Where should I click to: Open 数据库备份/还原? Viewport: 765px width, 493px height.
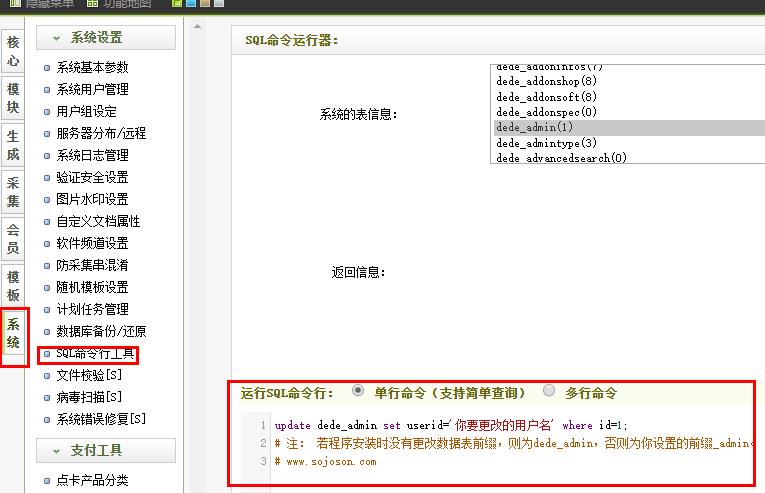pyautogui.click(x=101, y=331)
